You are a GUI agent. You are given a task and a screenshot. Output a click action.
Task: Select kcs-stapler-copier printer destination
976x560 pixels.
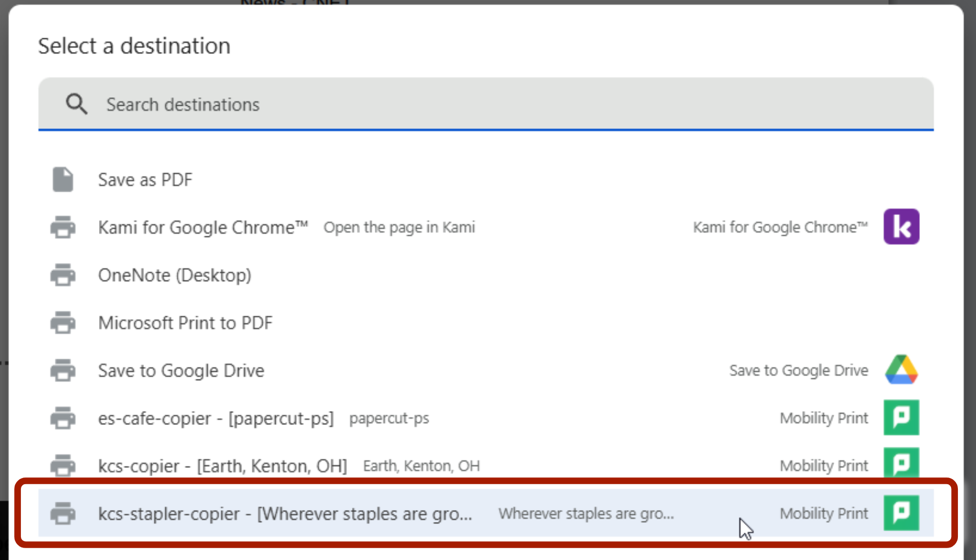click(486, 513)
